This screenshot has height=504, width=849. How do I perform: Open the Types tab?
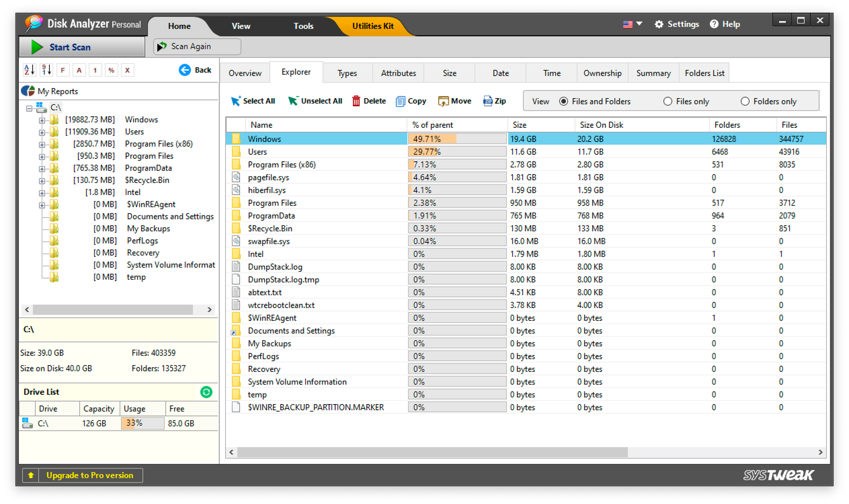coord(347,73)
